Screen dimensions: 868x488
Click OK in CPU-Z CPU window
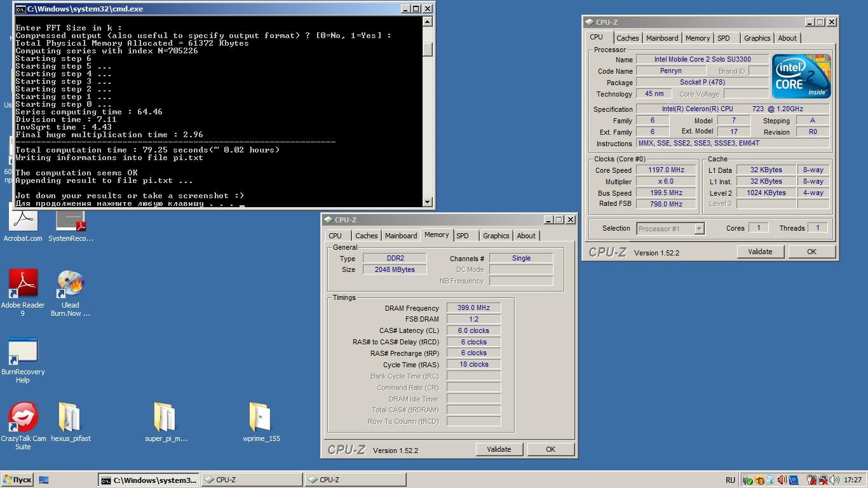point(811,252)
